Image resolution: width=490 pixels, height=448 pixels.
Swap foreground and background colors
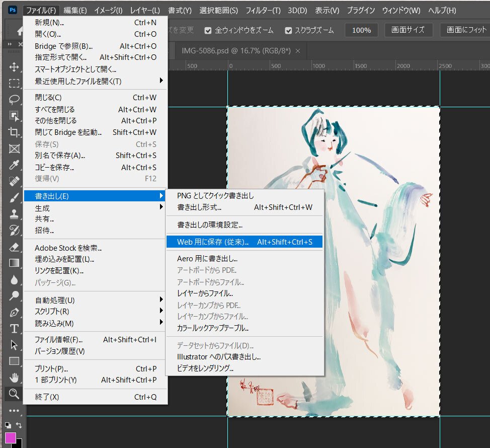coord(19,425)
